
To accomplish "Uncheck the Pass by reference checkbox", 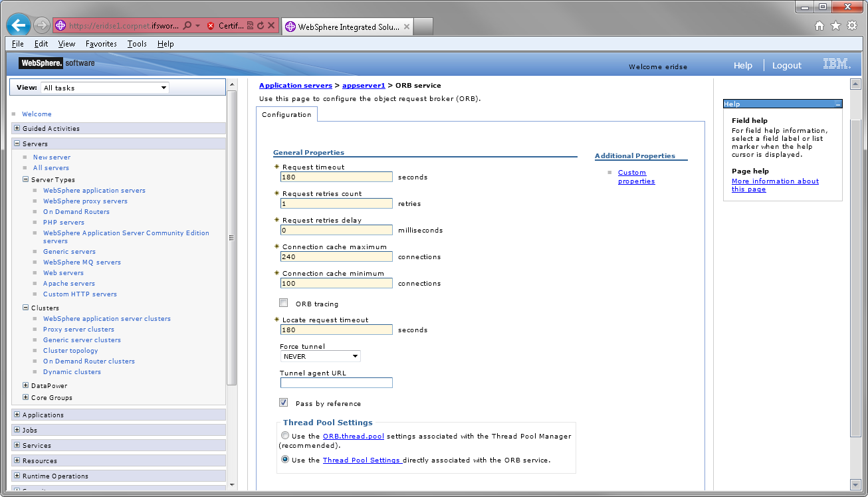I will pyautogui.click(x=284, y=403).
